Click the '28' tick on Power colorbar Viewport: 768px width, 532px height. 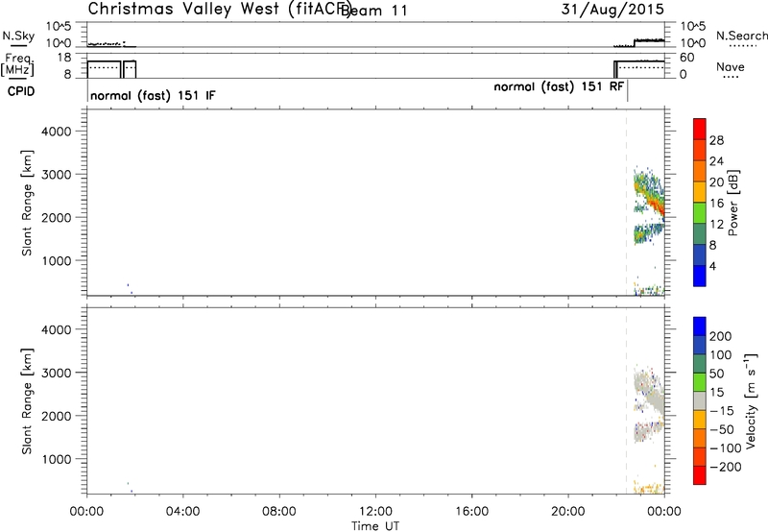pos(716,140)
